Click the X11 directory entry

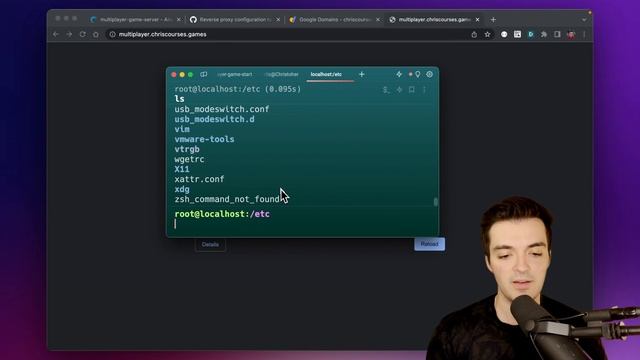pos(182,169)
